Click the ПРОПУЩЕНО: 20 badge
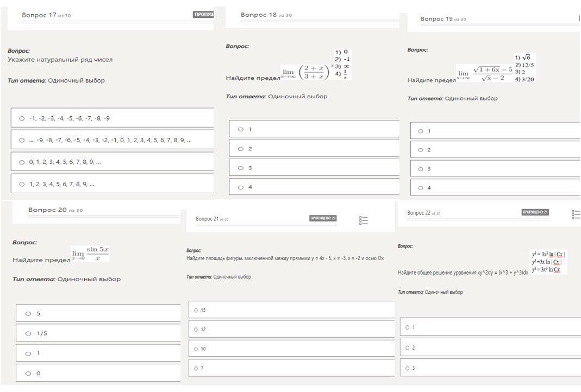The image size is (581, 392). [x=323, y=218]
